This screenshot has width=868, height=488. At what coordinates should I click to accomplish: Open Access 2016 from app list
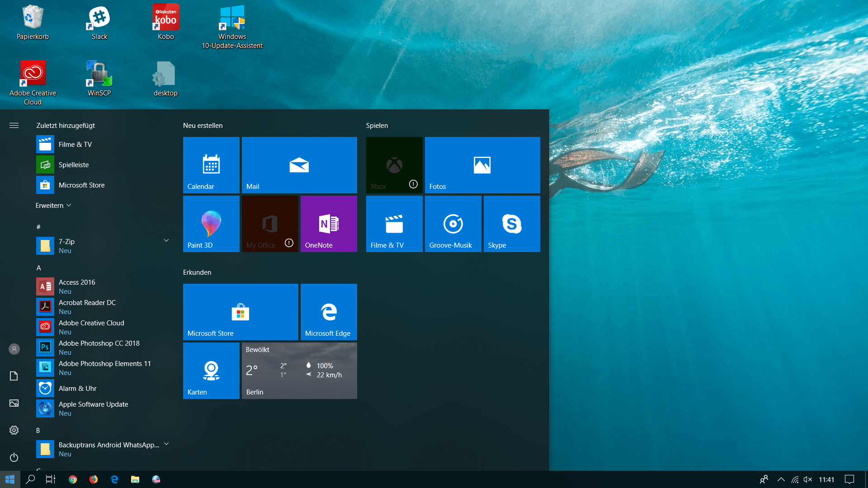103,286
